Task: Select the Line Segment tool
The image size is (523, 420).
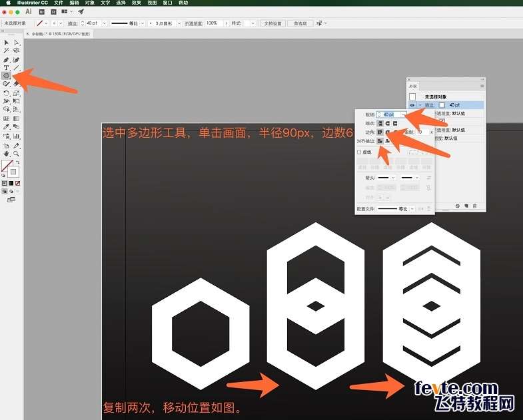Action: [x=17, y=68]
